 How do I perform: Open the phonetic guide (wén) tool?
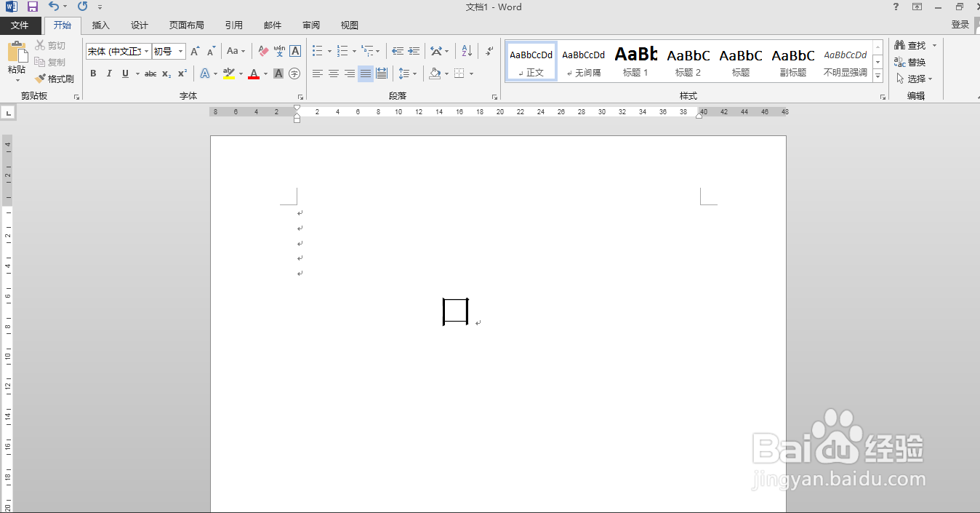[279, 52]
